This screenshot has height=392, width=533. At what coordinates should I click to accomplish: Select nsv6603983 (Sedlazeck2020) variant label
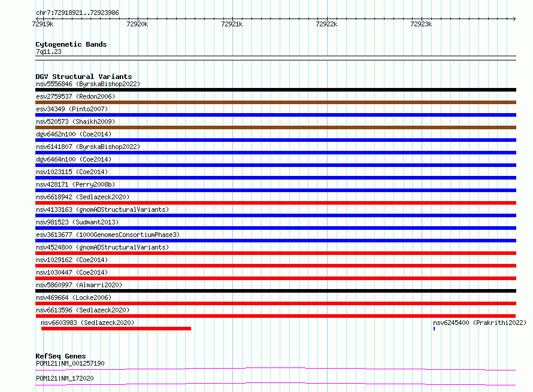point(87,323)
